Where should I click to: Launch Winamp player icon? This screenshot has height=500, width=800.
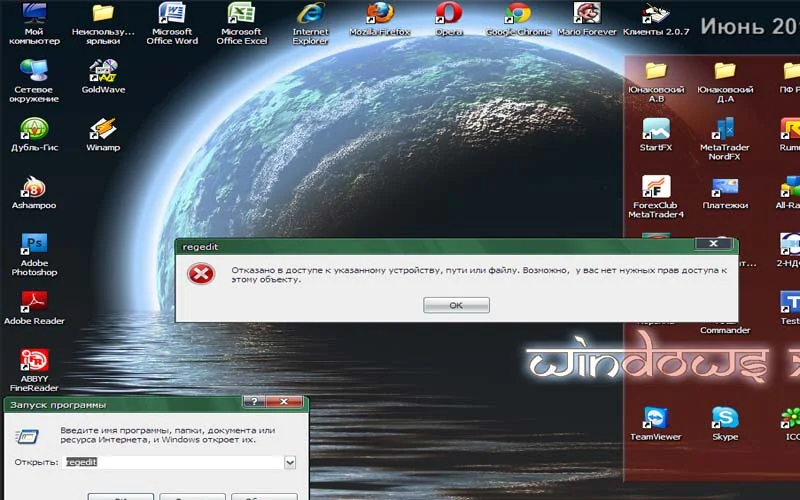click(x=103, y=134)
